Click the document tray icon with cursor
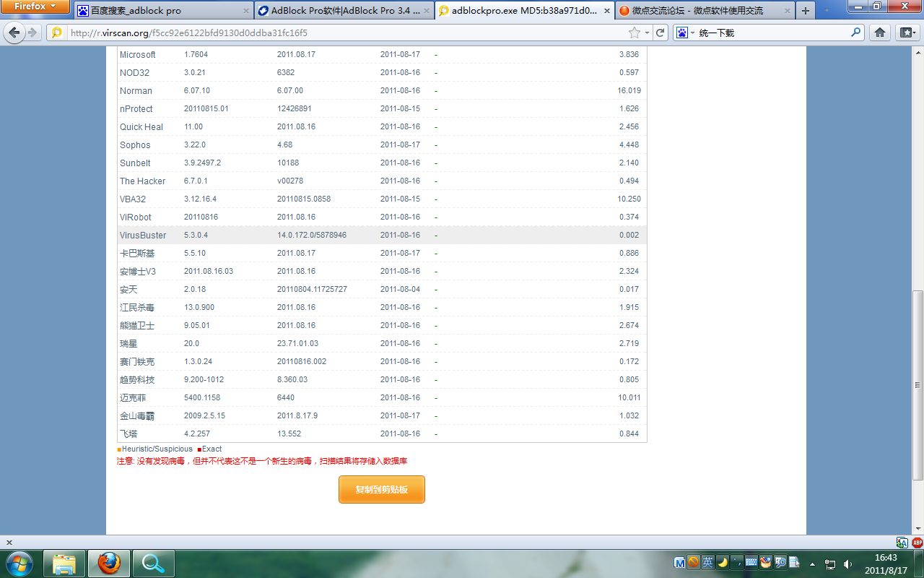The image size is (924, 578). coord(794,562)
